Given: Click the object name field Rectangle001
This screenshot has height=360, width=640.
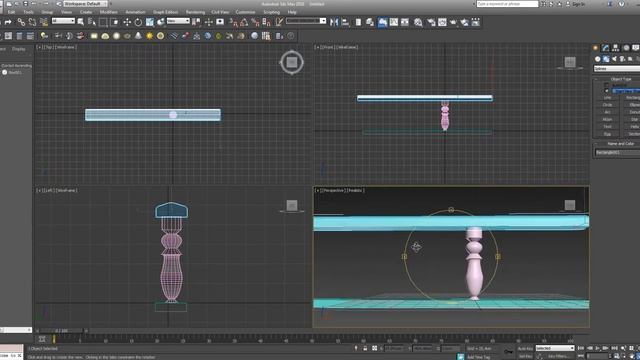Looking at the screenshot, I should point(617,152).
